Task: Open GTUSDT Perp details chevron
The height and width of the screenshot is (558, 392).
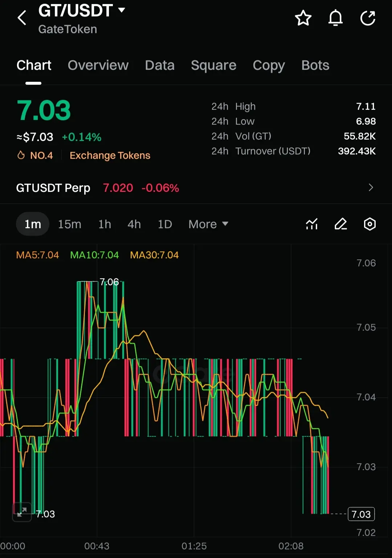Action: click(371, 187)
